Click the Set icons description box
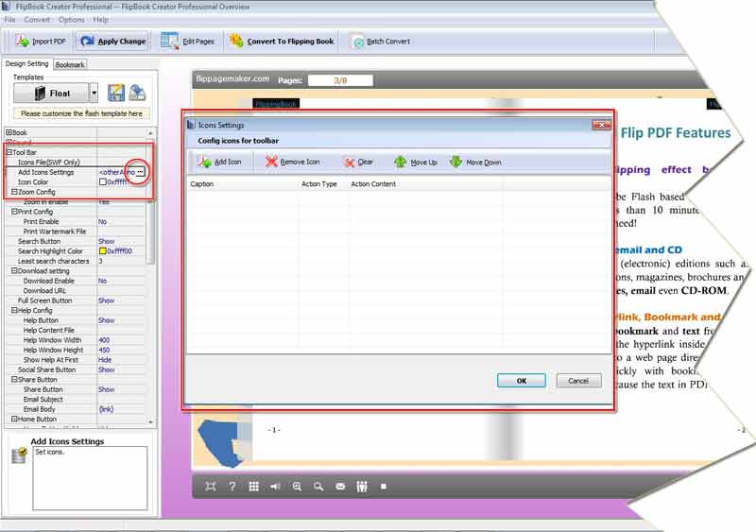The width and height of the screenshot is (756, 532). 90,477
